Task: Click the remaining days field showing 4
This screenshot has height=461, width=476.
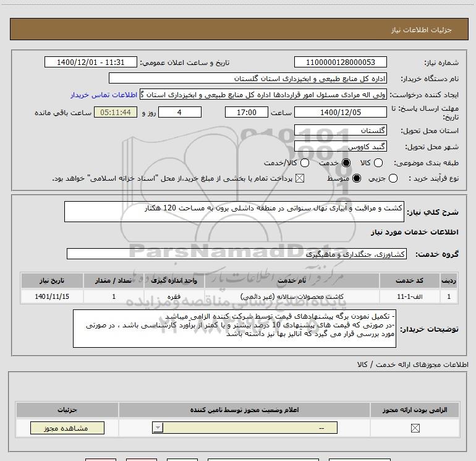Action: (x=180, y=112)
